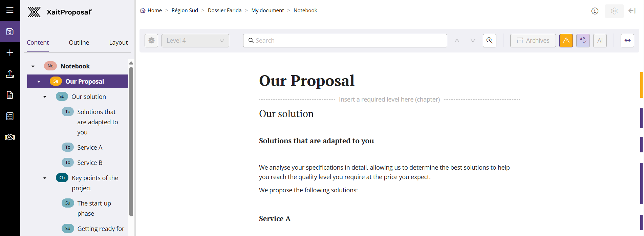Click the double-arrow expand width icon
This screenshot has width=644, height=236.
coord(627,41)
